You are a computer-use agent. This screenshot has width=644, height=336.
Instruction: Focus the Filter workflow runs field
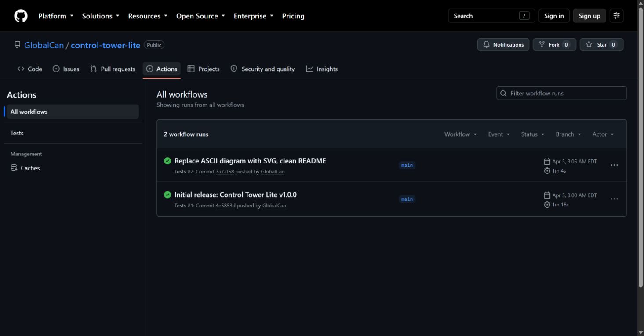click(x=561, y=93)
